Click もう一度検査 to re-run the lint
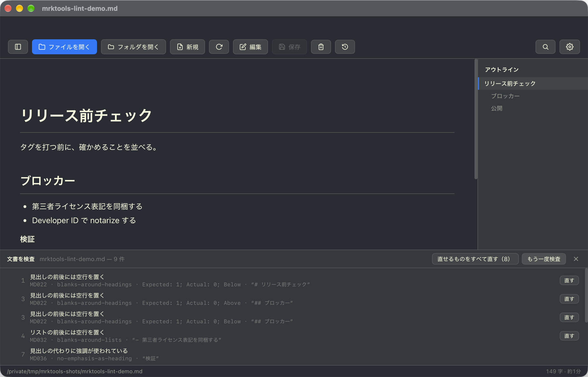 click(544, 259)
